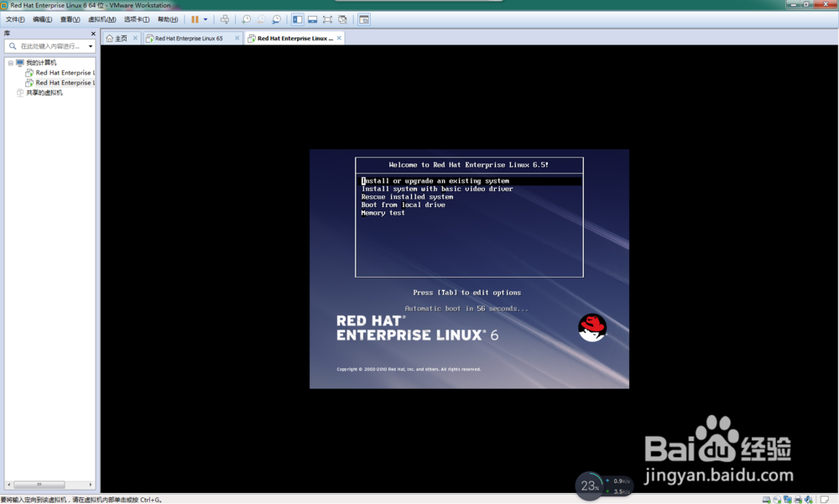Select 'Rescue installed system' boot option
Image resolution: width=839 pixels, height=504 pixels.
pyautogui.click(x=407, y=197)
